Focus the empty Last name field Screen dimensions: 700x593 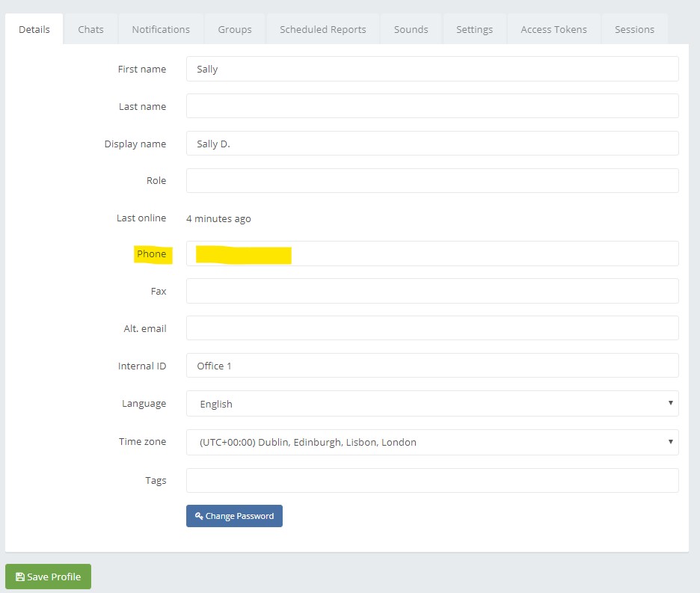[x=432, y=106]
